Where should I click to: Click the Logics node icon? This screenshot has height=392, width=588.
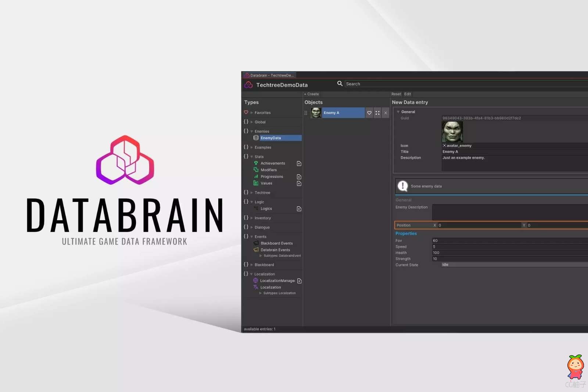click(x=256, y=209)
